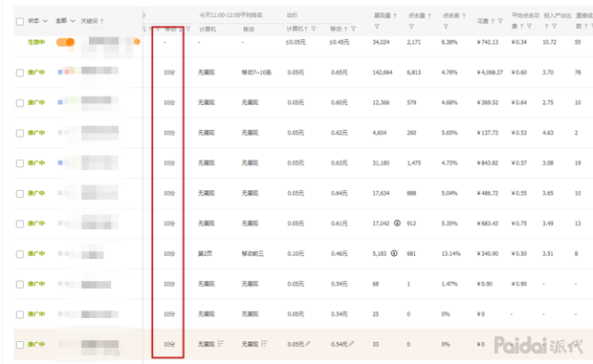The height and width of the screenshot is (364, 593).
Task: Check the highlighted row with 33 impressions
Action: click(20, 345)
